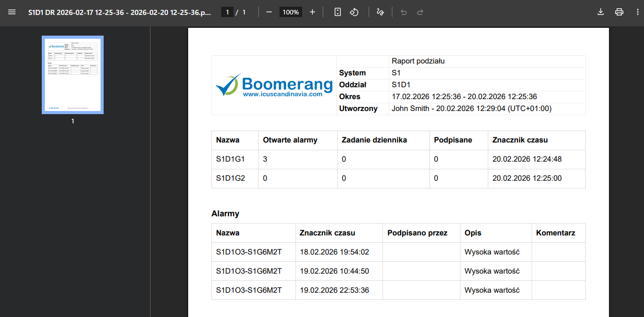This screenshot has height=317, width=644.
Task: Print the report document
Action: tap(619, 12)
